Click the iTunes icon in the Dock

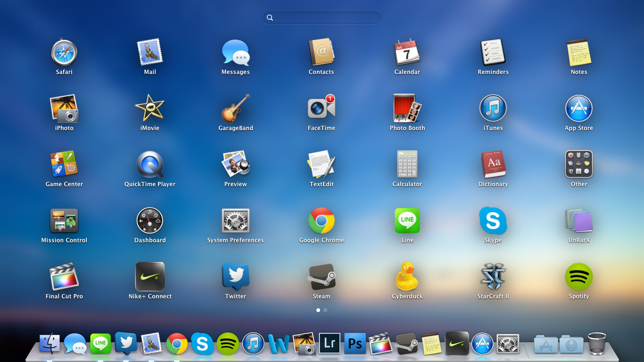(x=253, y=344)
